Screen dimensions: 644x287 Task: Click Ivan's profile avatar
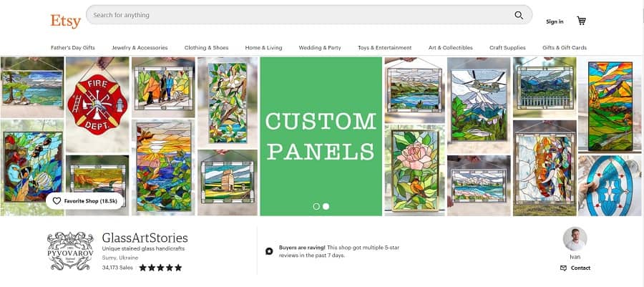575,239
